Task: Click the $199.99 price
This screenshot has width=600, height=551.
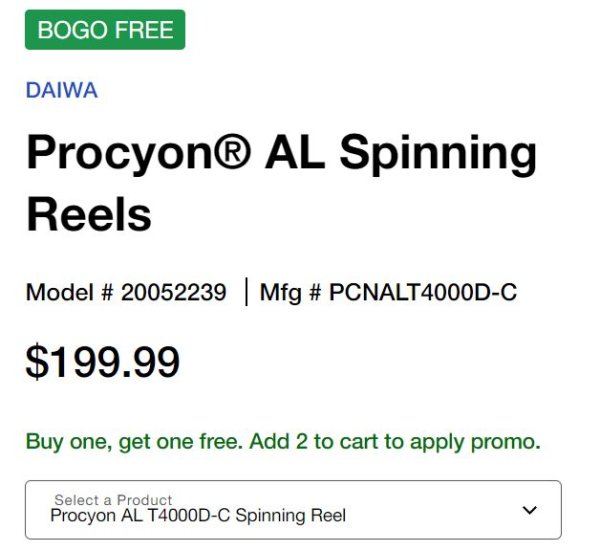Action: pos(103,362)
